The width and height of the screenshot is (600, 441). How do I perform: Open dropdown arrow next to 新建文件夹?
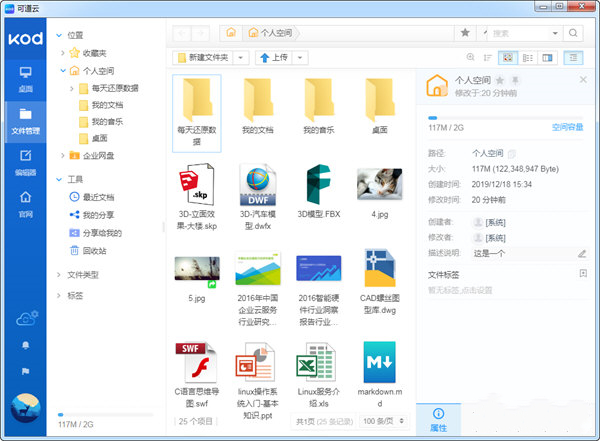click(x=243, y=58)
